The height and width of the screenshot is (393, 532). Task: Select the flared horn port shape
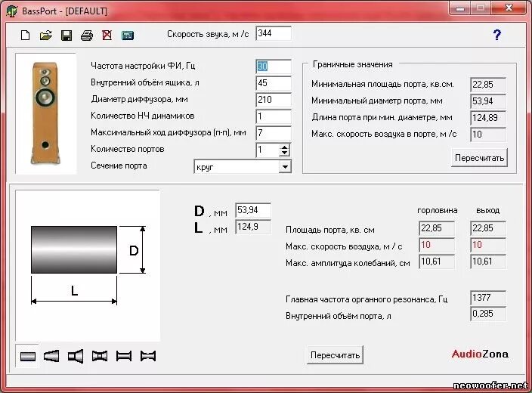(x=76, y=356)
